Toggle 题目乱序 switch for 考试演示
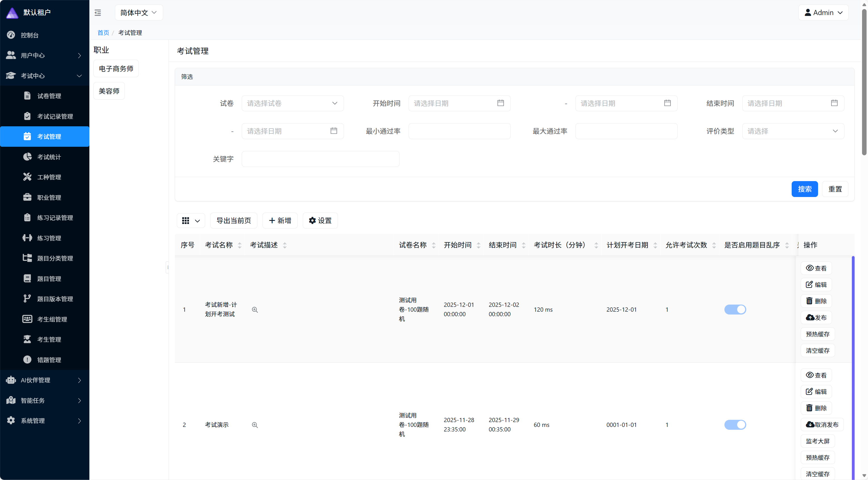 [x=735, y=425]
